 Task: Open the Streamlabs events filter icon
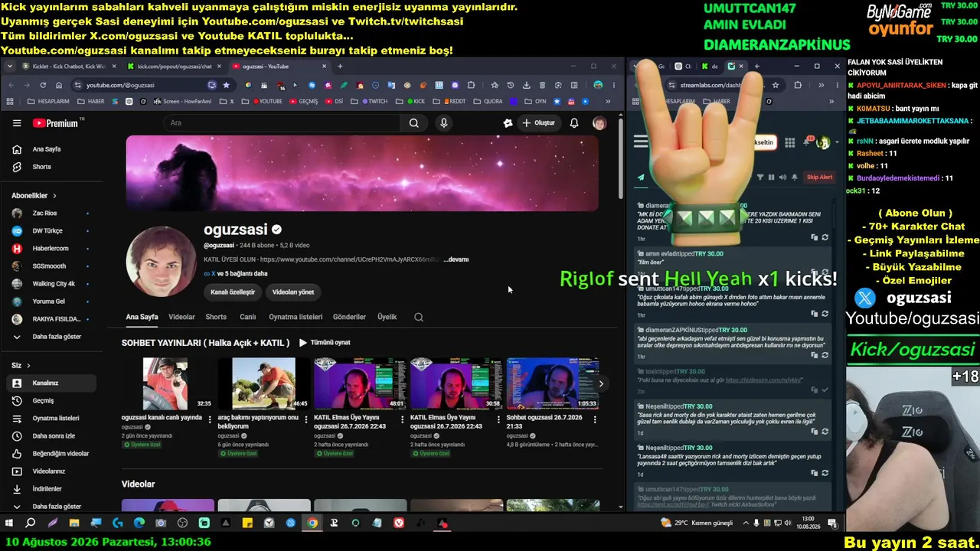[760, 178]
